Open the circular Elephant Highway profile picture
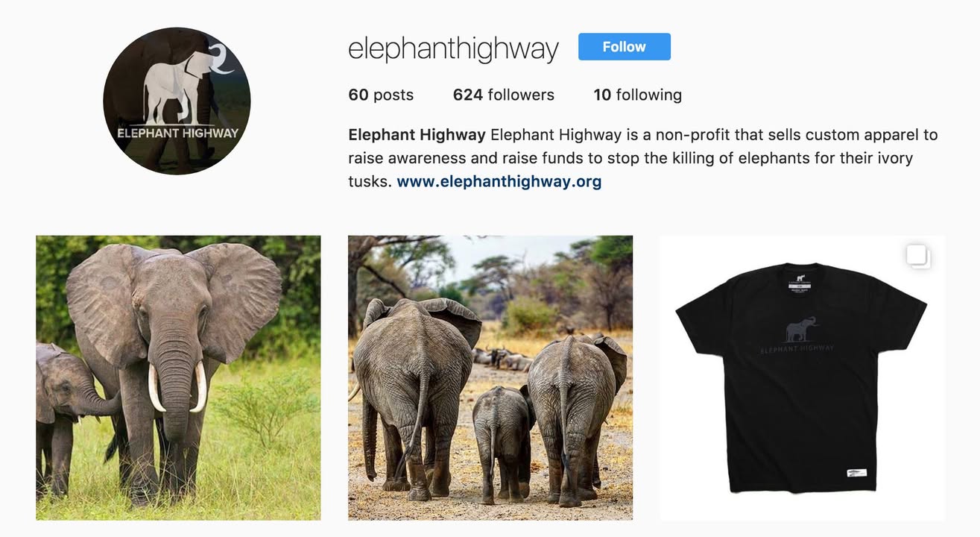Image resolution: width=980 pixels, height=537 pixels. (177, 101)
